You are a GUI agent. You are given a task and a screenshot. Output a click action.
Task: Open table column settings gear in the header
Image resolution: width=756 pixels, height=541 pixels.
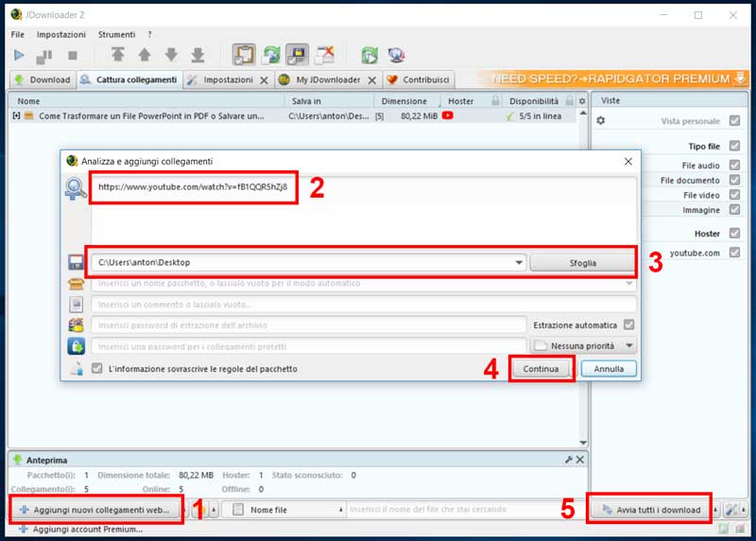coord(582,101)
